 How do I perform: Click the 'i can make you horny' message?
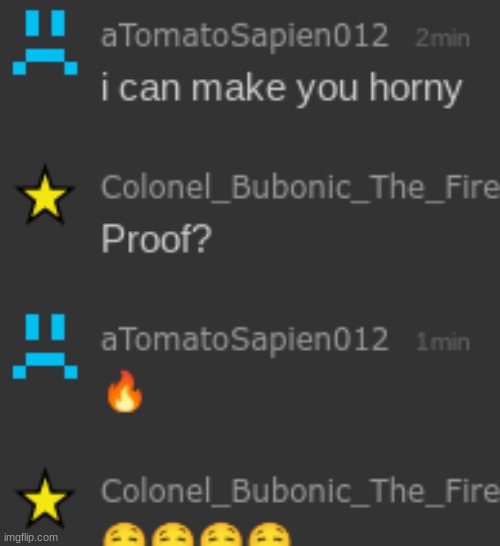pos(282,89)
